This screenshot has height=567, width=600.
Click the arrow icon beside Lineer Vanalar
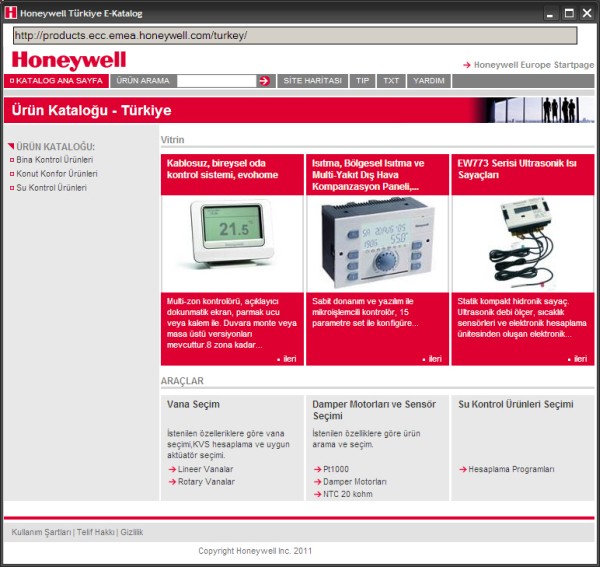tap(172, 469)
